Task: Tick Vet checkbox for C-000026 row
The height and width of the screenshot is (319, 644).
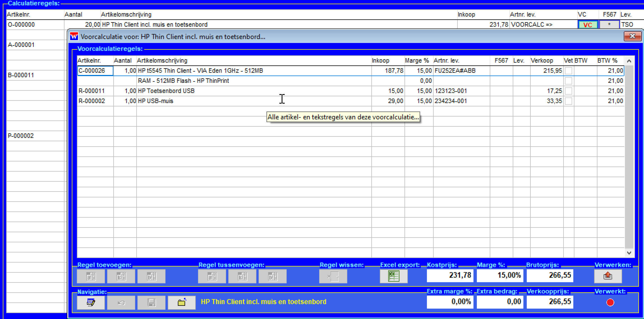Action: point(569,71)
